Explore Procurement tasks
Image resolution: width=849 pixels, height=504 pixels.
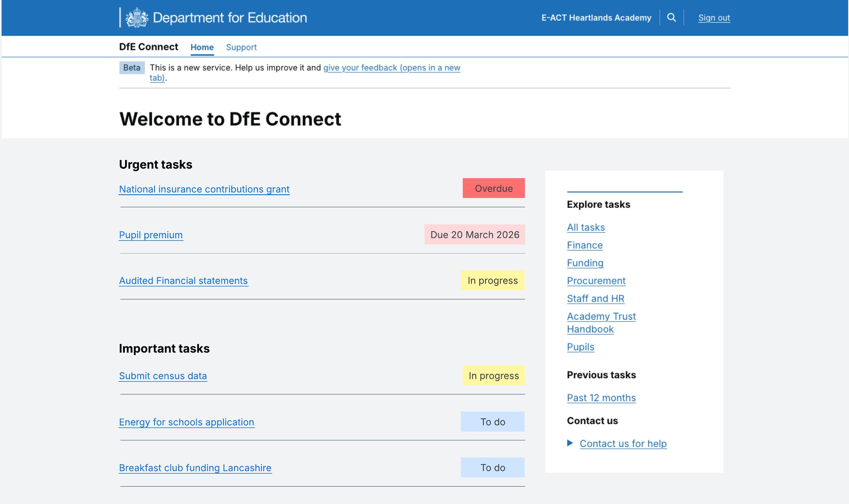pos(596,281)
